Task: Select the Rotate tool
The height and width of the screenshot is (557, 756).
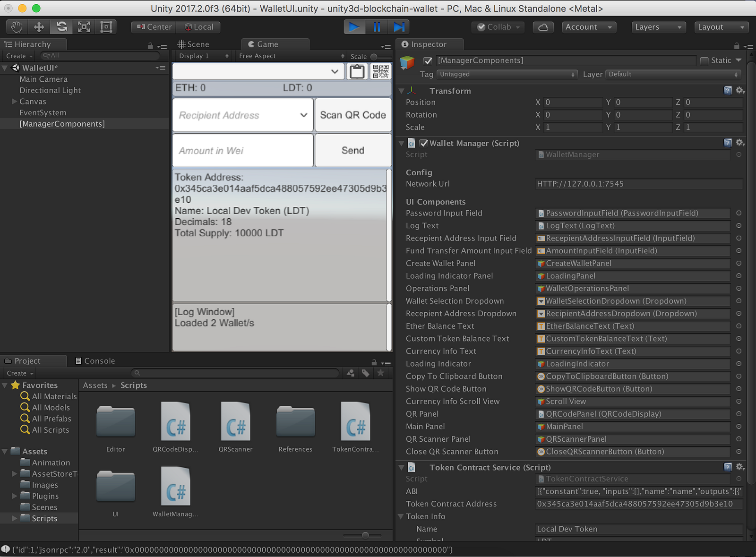Action: coord(62,27)
